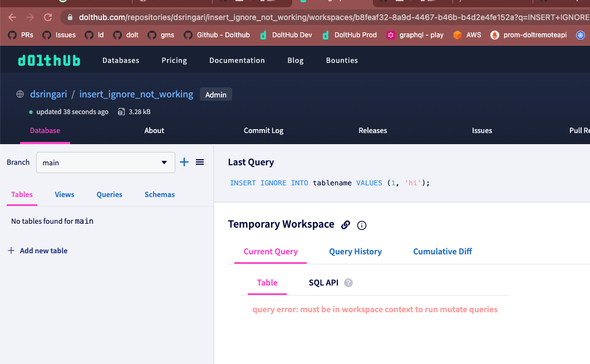This screenshot has height=364, width=590.
Task: Open the Schemas tab
Action: (159, 194)
